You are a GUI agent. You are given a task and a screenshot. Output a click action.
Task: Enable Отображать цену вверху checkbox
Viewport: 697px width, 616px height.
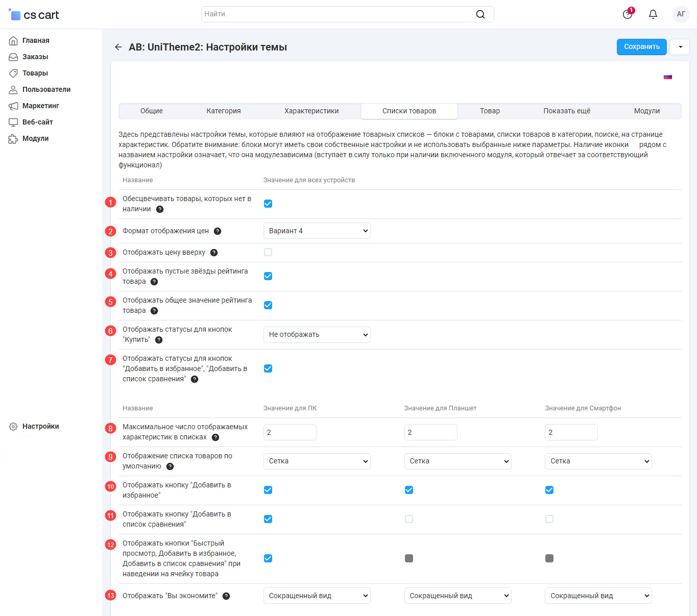pos(268,252)
